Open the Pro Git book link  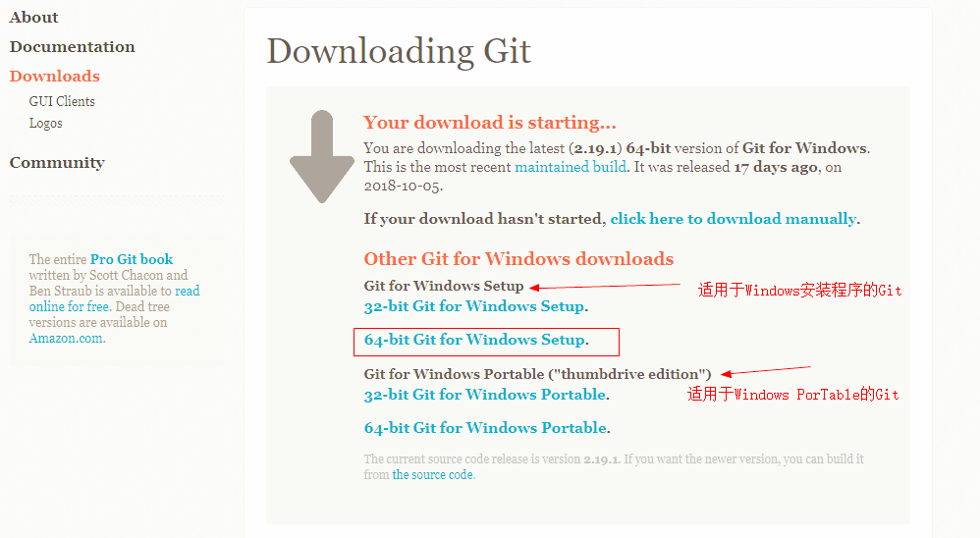132,259
